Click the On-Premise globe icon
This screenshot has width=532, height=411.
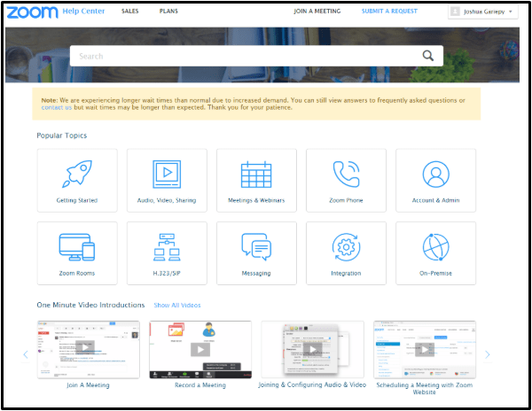[435, 247]
